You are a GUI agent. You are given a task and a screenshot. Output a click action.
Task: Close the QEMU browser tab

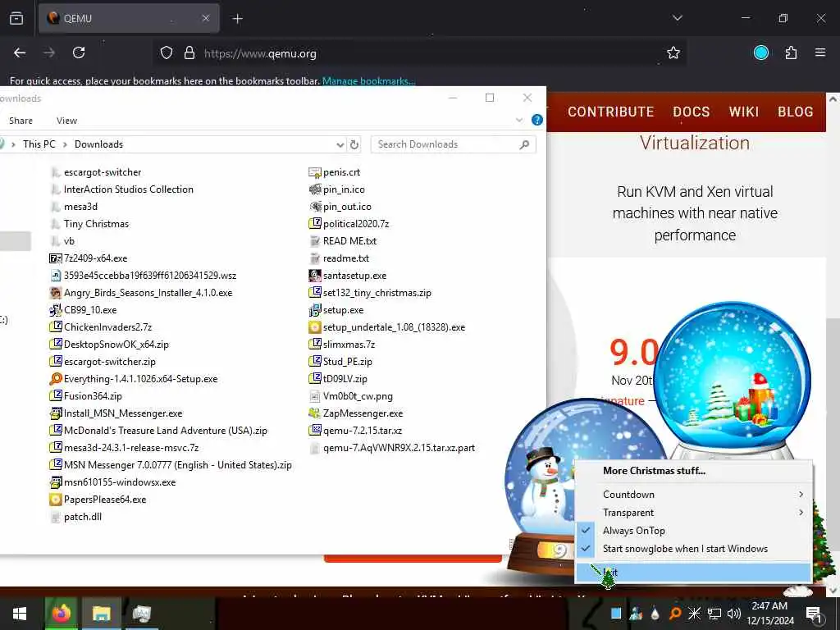[x=206, y=18]
